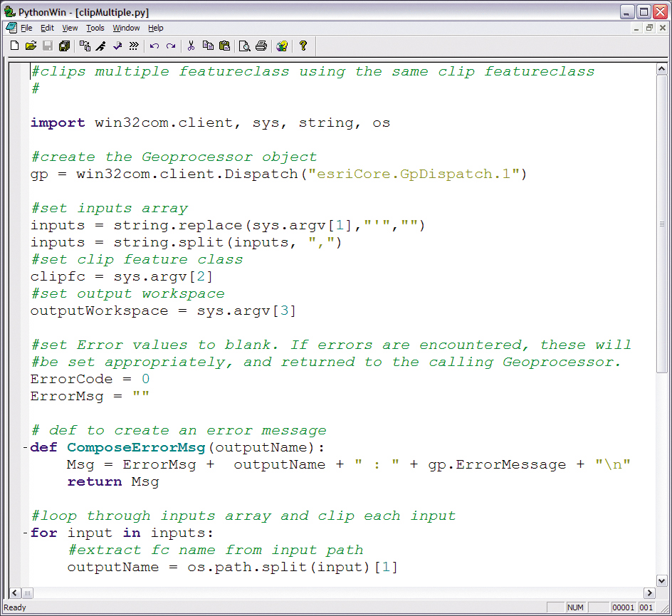
Task: Click the grayed-out Save floppy disk icon
Action: [48, 46]
